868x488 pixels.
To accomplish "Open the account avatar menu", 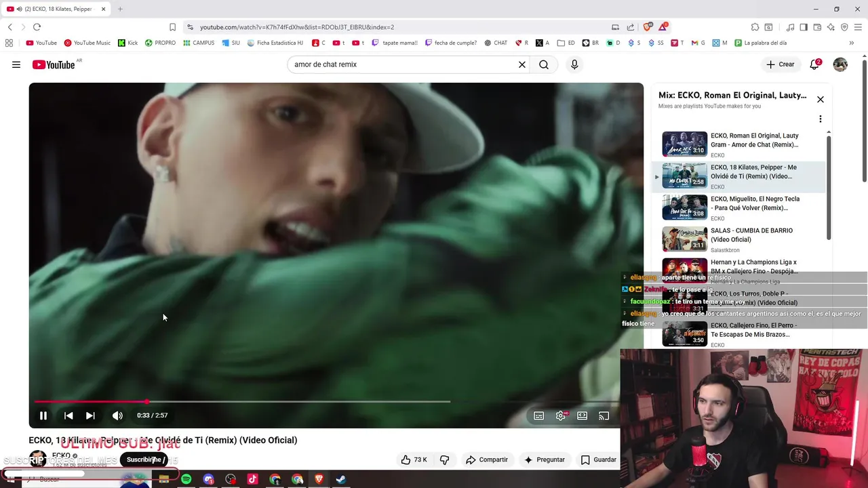I will tap(840, 64).
